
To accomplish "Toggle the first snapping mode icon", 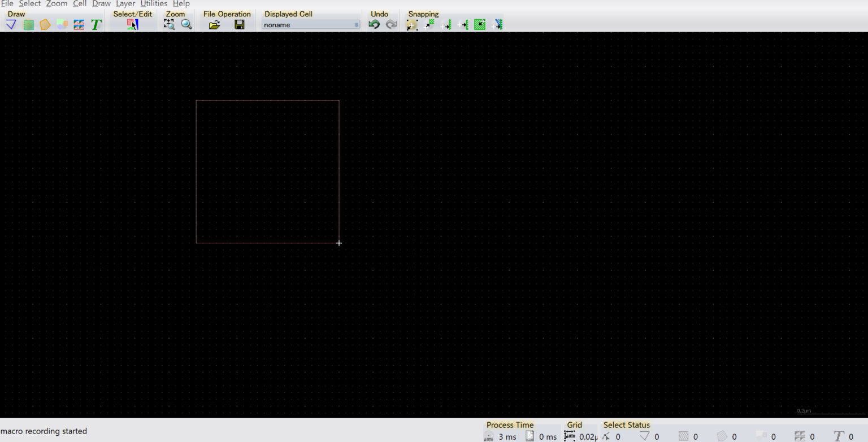I will [412, 25].
